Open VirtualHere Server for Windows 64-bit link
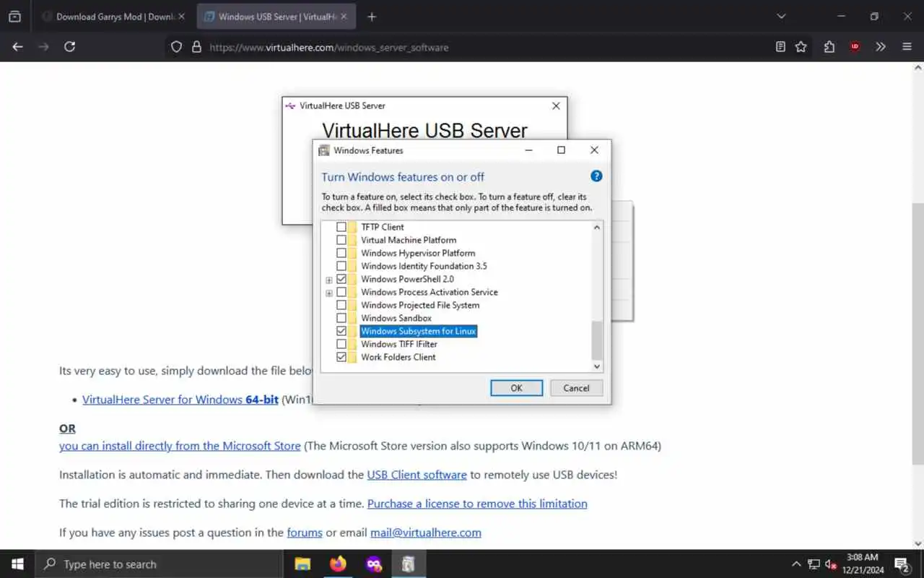 point(180,400)
